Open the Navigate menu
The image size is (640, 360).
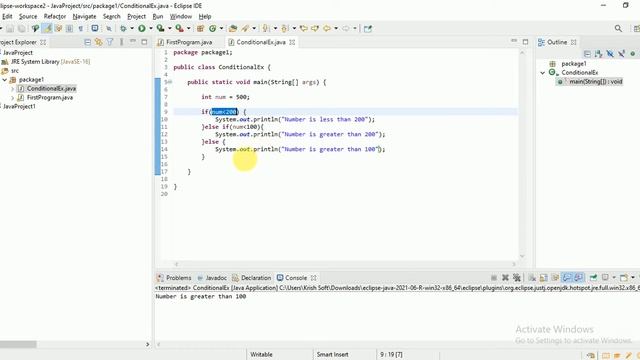84,16
